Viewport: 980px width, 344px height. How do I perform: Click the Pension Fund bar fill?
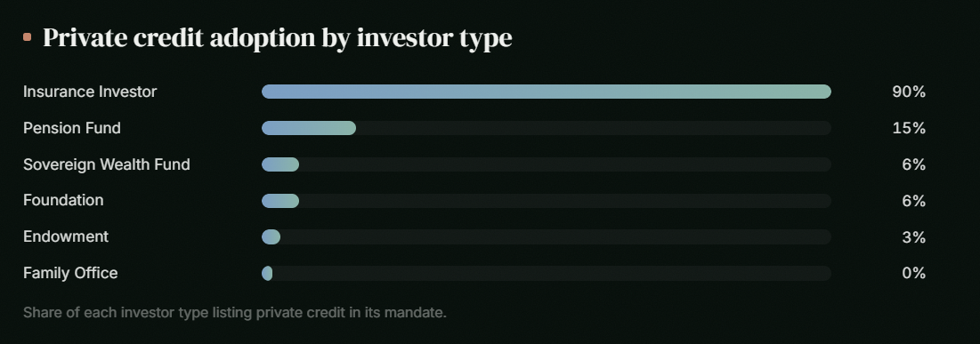pyautogui.click(x=309, y=128)
